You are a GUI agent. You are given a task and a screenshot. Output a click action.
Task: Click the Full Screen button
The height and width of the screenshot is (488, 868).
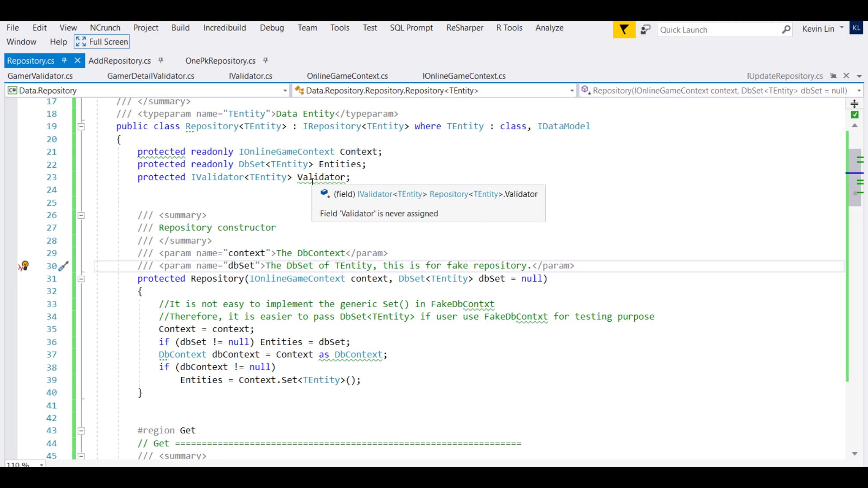pyautogui.click(x=102, y=42)
